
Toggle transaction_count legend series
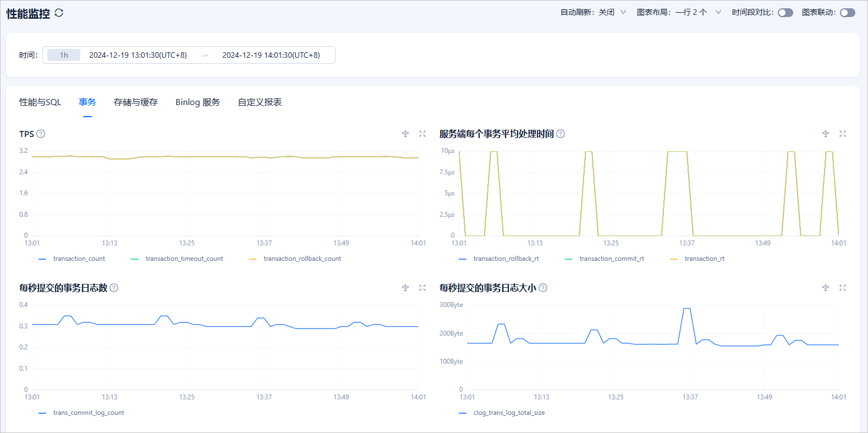tap(72, 259)
